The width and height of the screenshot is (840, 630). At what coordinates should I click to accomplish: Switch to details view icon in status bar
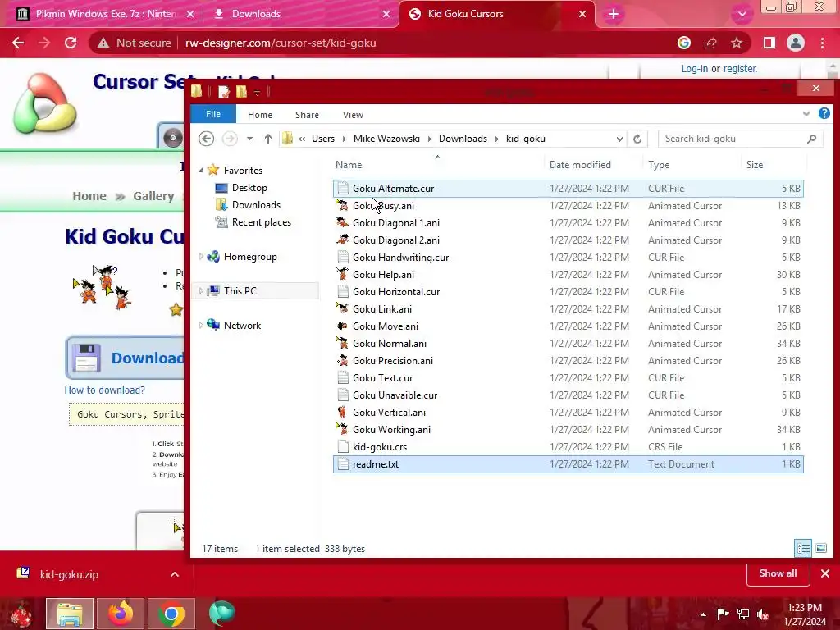803,548
